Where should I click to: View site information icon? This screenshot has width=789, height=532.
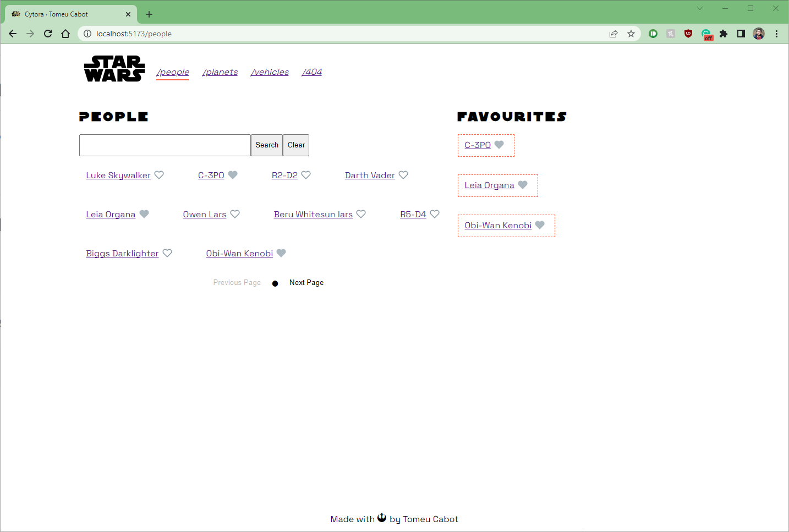pos(87,34)
